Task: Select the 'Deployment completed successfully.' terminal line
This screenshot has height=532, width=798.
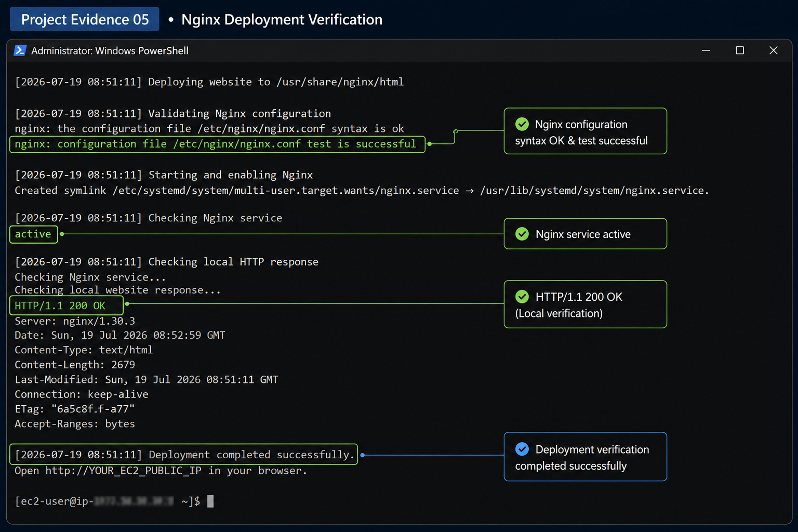Action: pyautogui.click(x=185, y=455)
